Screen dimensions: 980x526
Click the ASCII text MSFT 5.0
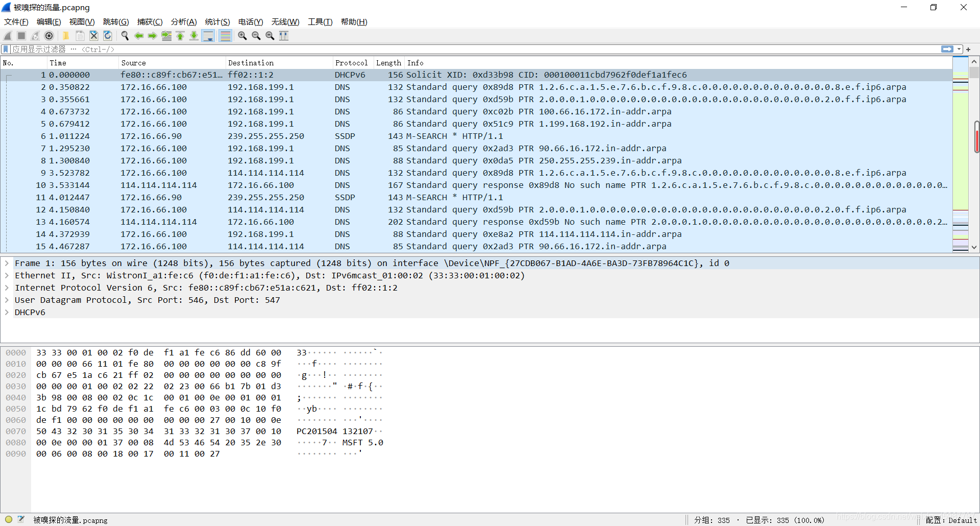click(362, 443)
